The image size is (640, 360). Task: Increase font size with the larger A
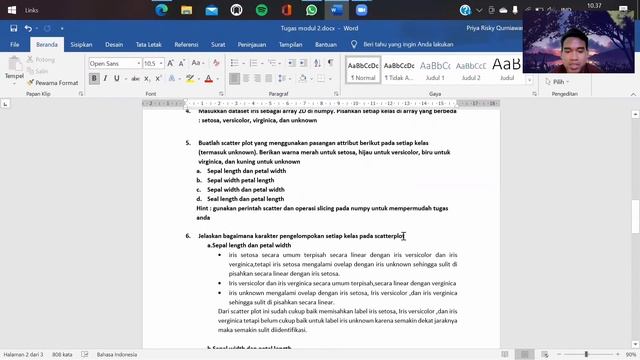(x=171, y=63)
